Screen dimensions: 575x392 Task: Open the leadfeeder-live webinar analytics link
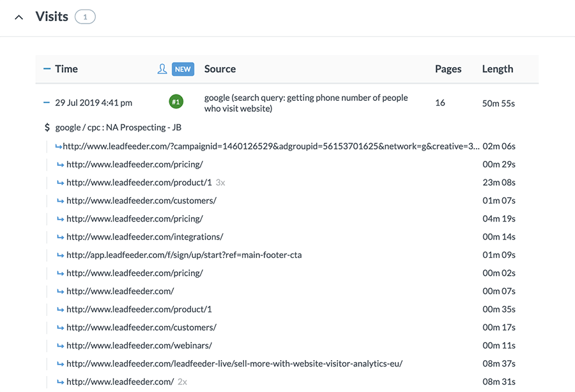click(x=234, y=364)
